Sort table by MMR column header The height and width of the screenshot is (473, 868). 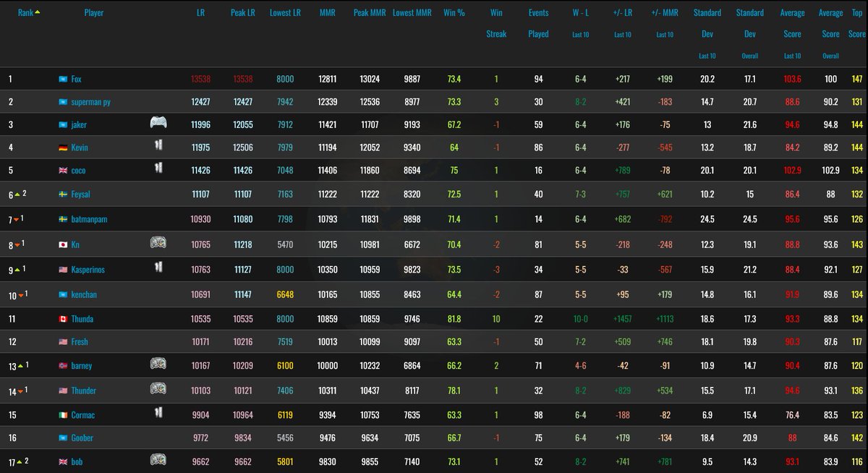coord(327,12)
